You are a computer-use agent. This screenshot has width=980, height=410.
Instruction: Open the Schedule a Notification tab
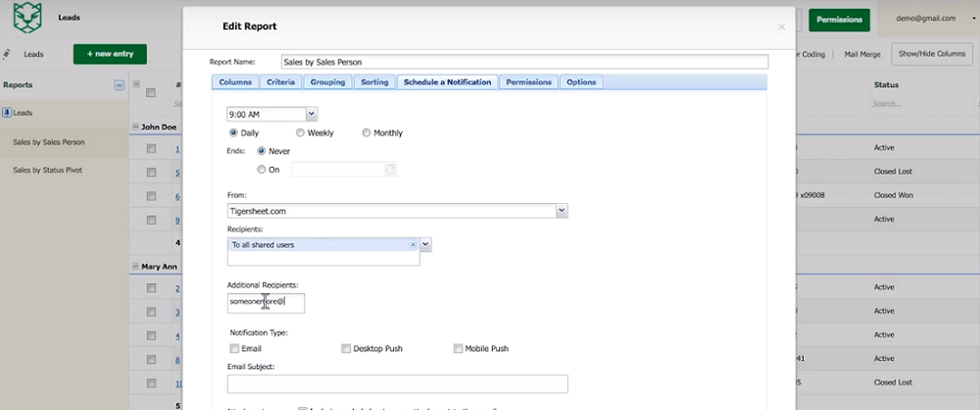tap(448, 82)
